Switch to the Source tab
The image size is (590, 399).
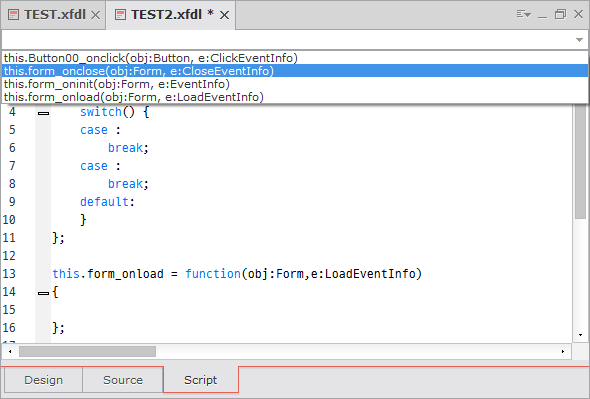(123, 380)
